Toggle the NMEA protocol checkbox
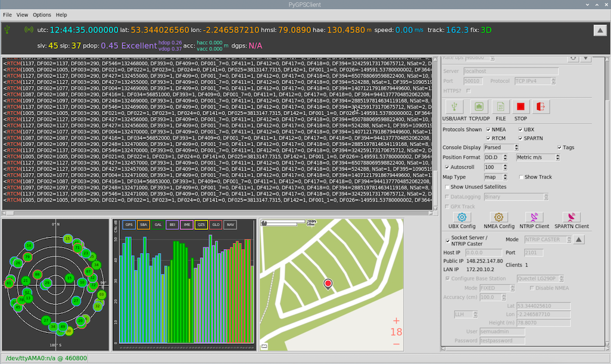Image resolution: width=611 pixels, height=364 pixels. pyautogui.click(x=488, y=129)
